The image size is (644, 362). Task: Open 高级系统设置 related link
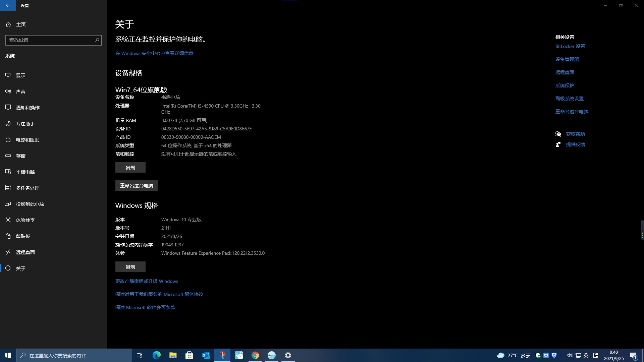(x=570, y=99)
